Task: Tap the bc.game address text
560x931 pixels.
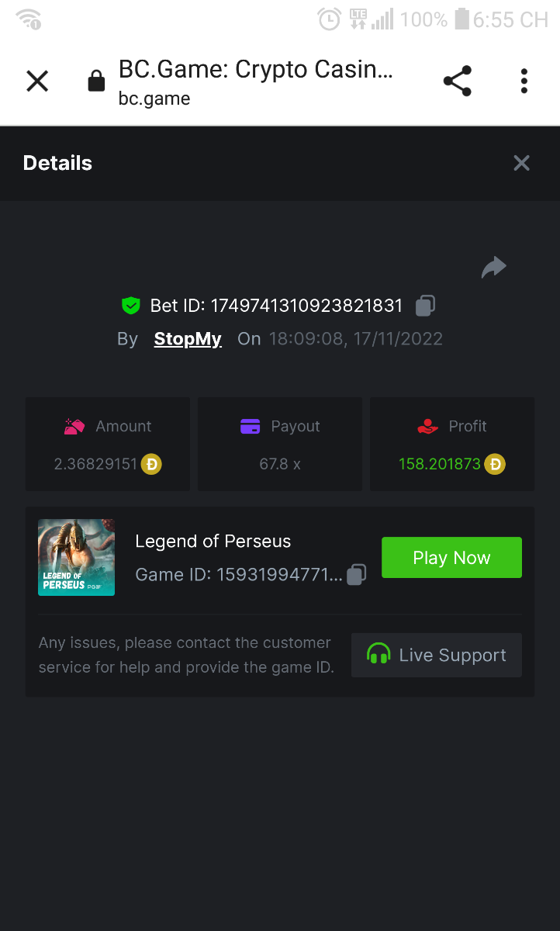Action: pos(154,99)
